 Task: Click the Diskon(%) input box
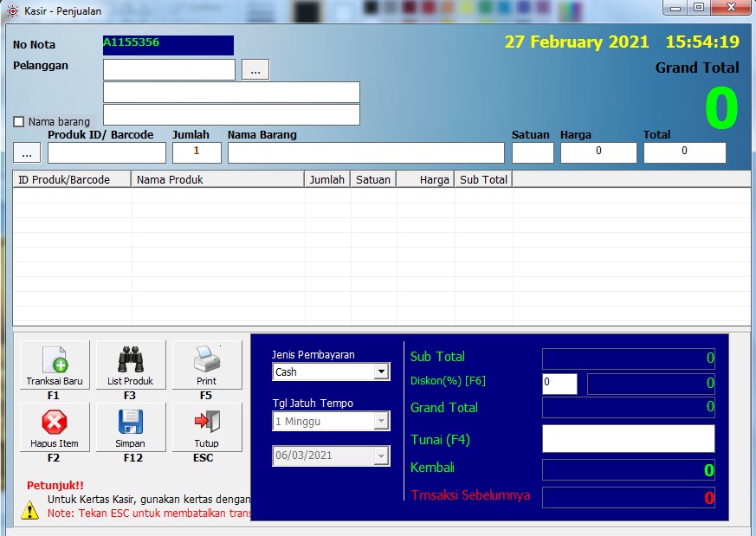[x=559, y=384]
